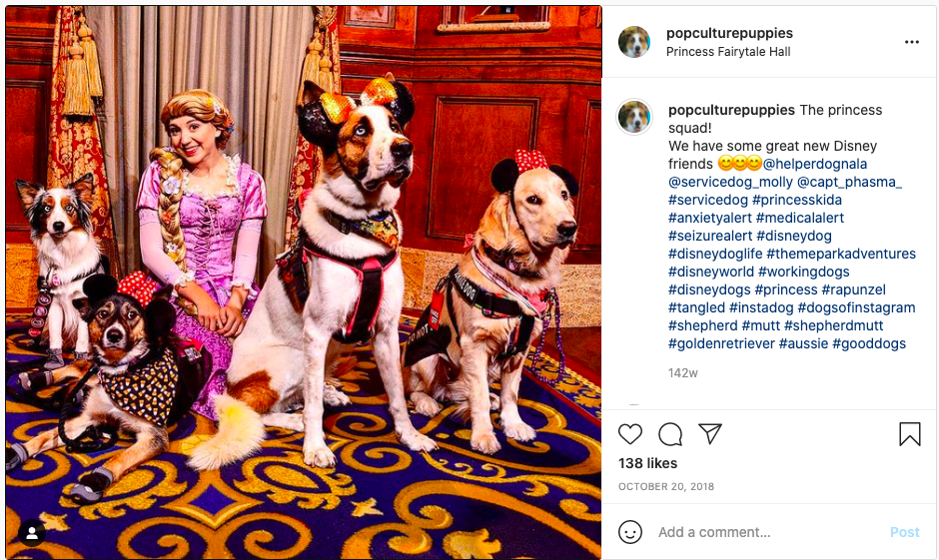939x560 pixels.
Task: Open popculturepuppies header profile picture
Action: [634, 42]
